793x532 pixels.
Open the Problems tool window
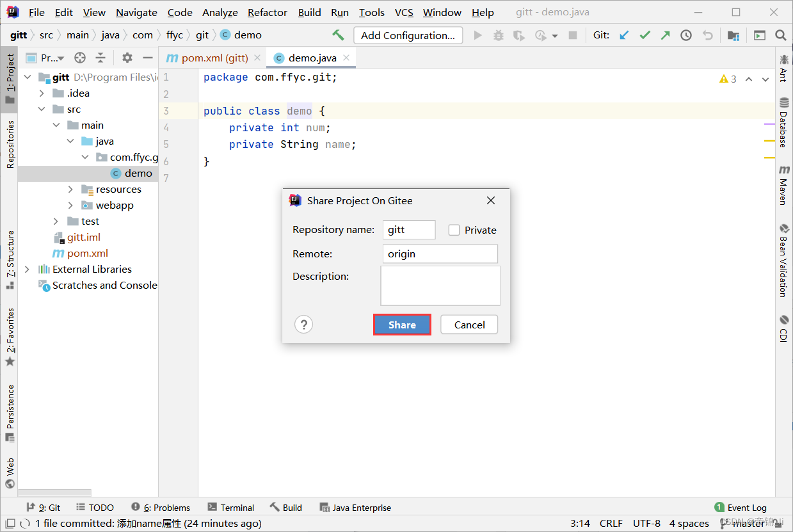click(x=161, y=508)
